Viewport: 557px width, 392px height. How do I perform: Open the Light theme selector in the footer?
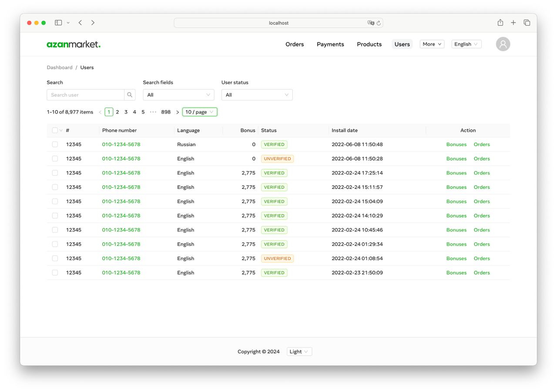tap(299, 352)
